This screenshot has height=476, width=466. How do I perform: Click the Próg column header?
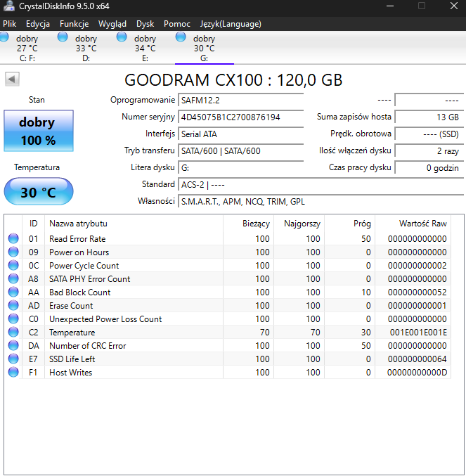click(350, 224)
